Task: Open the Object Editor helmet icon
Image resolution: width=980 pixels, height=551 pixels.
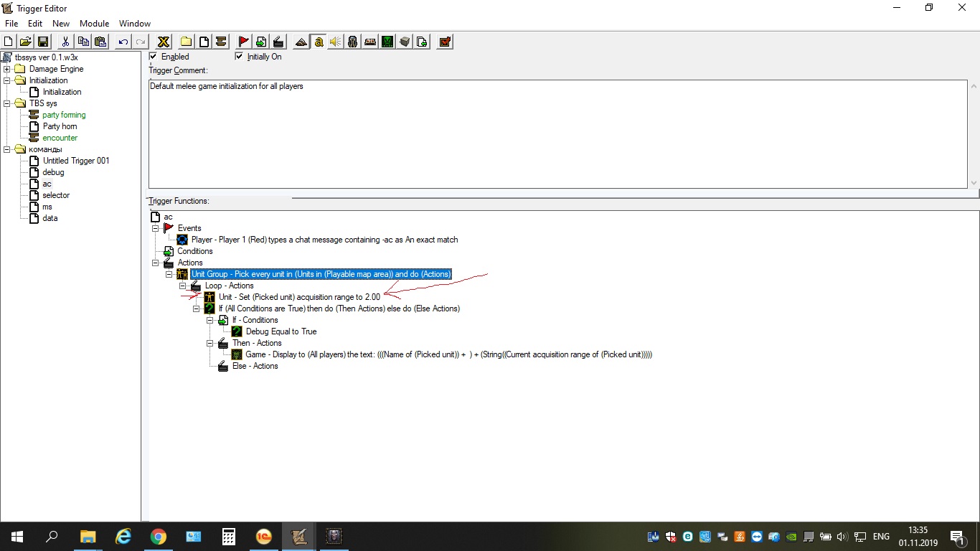Action: pos(353,42)
